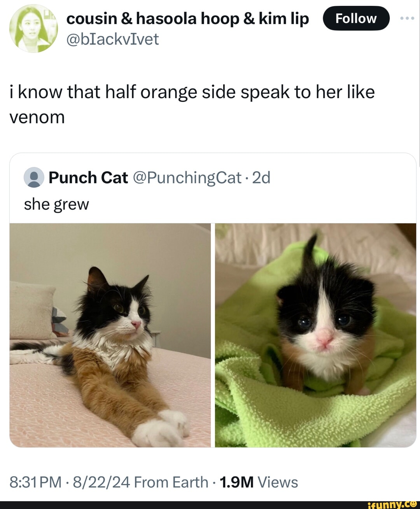Image resolution: width=420 pixels, height=509 pixels.
Task: Open the adult cat photo on the bed
Action: (x=110, y=335)
